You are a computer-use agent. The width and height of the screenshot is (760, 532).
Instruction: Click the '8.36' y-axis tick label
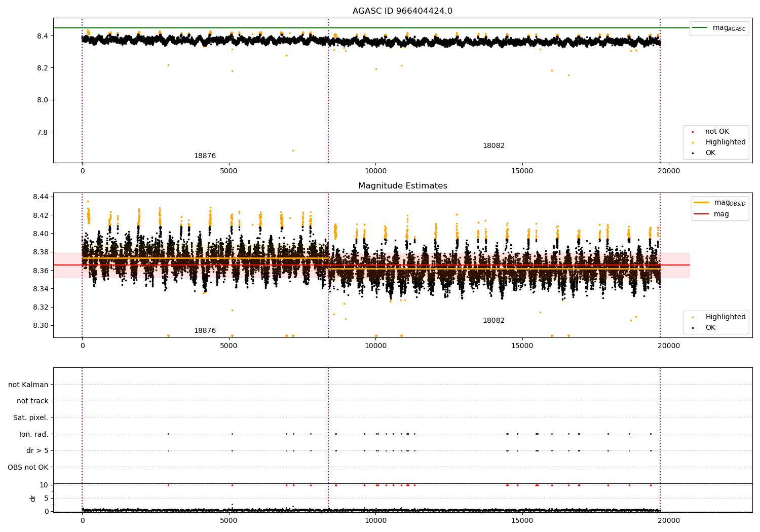(x=41, y=271)
